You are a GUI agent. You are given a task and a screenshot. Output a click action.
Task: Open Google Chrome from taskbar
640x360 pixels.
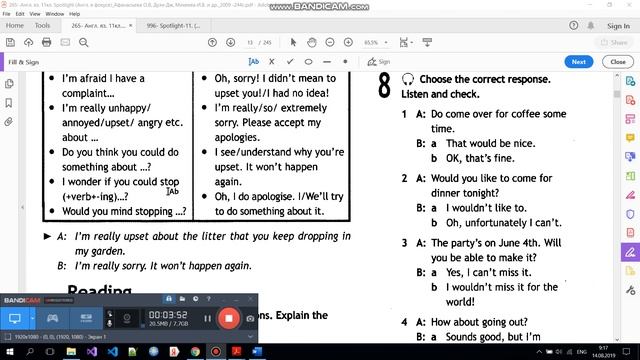pyautogui.click(x=195, y=351)
